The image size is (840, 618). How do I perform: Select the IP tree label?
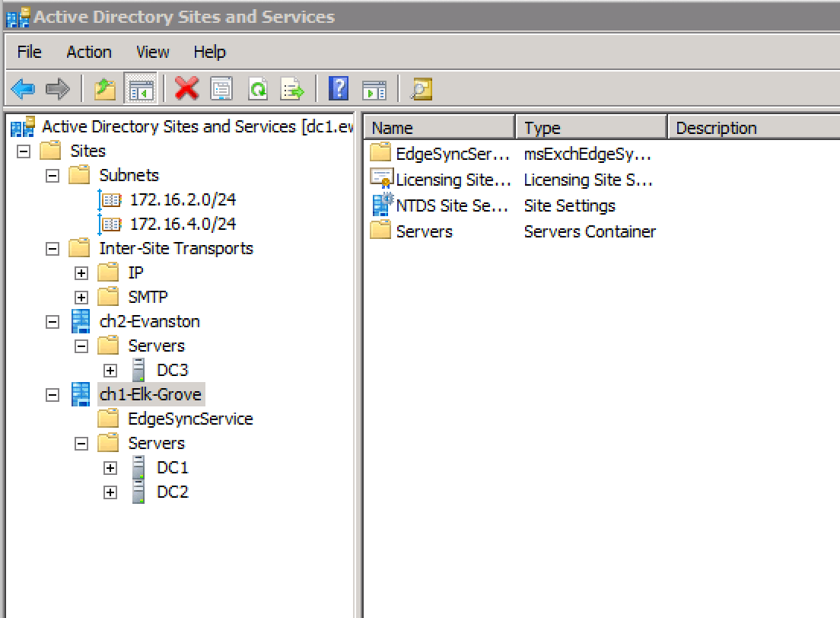coord(135,272)
